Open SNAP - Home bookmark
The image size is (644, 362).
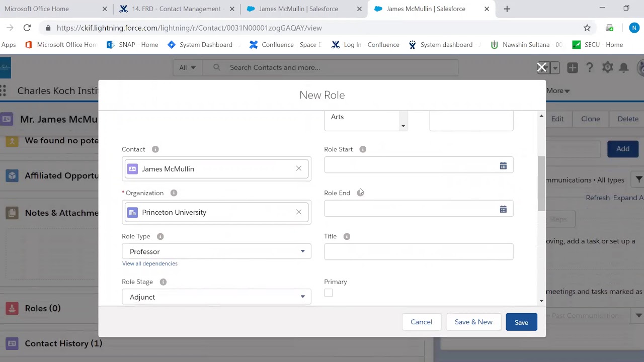click(132, 45)
